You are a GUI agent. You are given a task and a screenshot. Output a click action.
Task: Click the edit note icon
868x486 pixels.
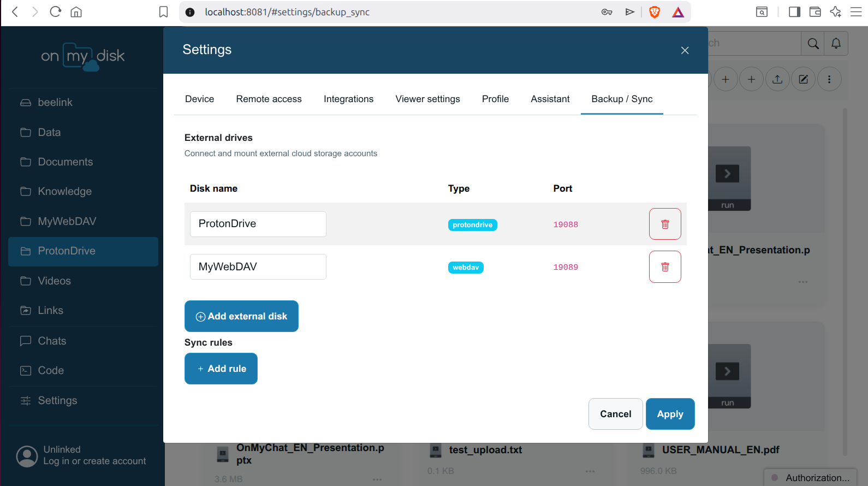(803, 79)
